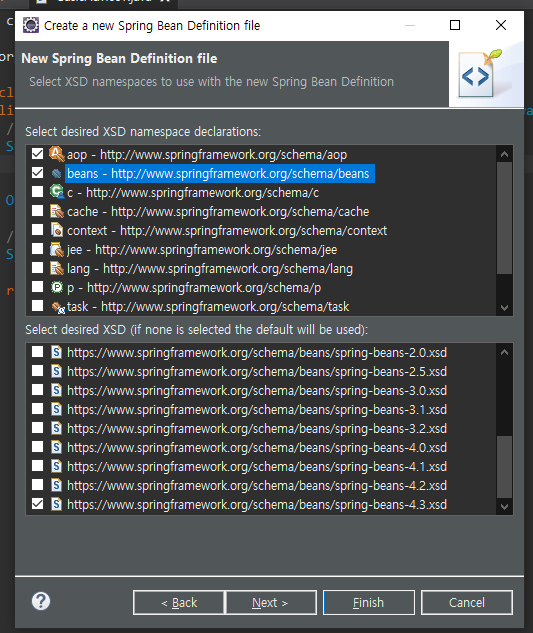Check the jee namespace checkbox

coord(37,249)
